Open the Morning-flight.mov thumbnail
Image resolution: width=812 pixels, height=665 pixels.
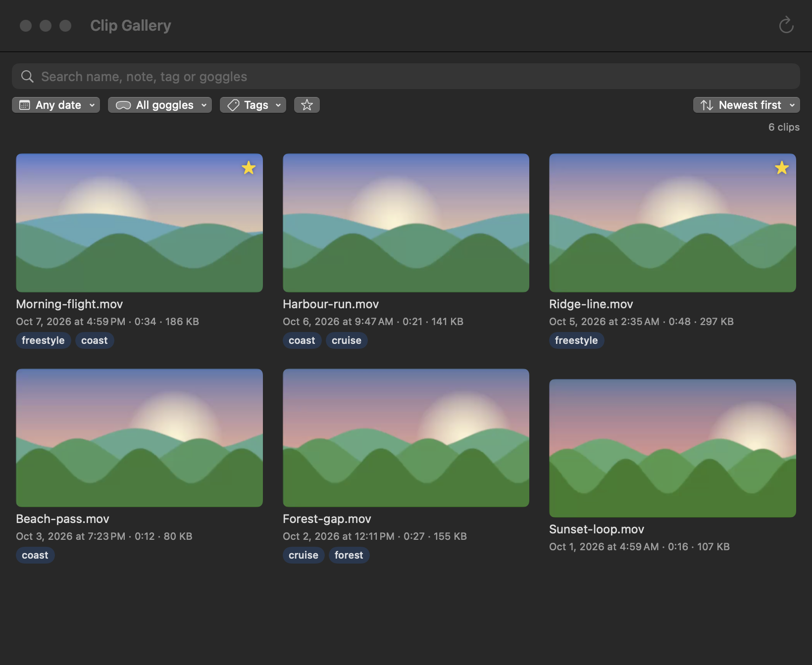(139, 223)
